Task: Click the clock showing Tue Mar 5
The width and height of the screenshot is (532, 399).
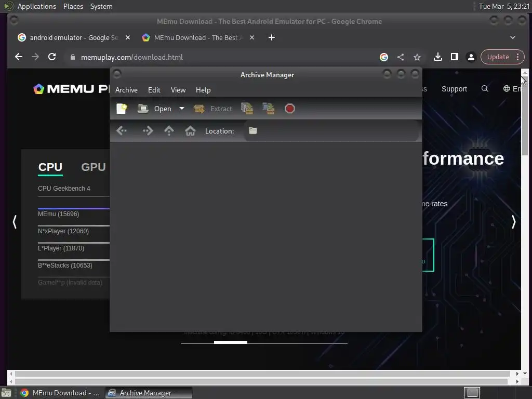Action: coord(504,6)
